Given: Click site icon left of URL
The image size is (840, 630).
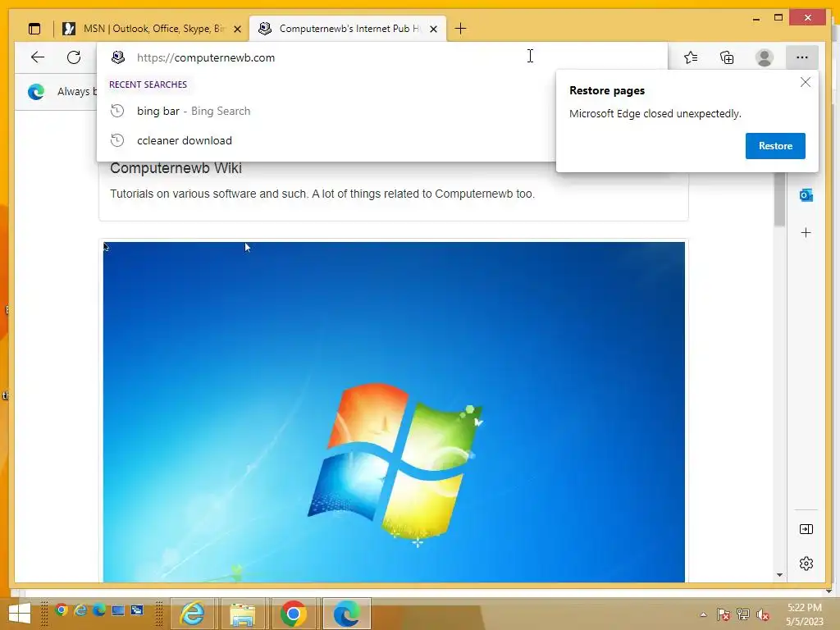Looking at the screenshot, I should click(x=118, y=57).
